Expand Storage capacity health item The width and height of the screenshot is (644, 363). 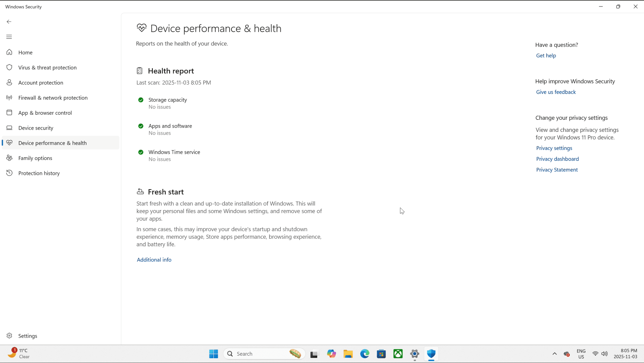pyautogui.click(x=167, y=100)
